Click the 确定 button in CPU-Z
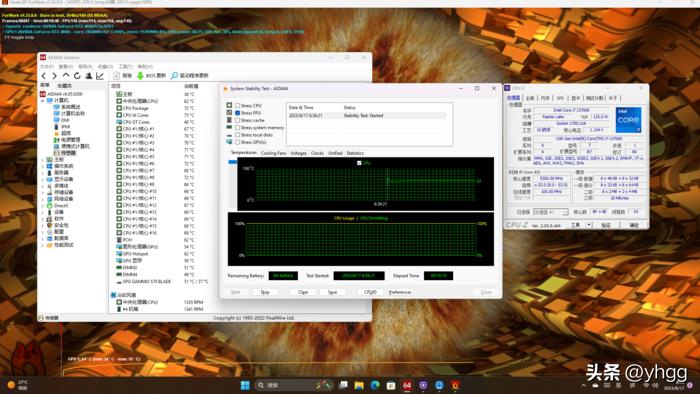The height and width of the screenshot is (394, 700). (634, 225)
